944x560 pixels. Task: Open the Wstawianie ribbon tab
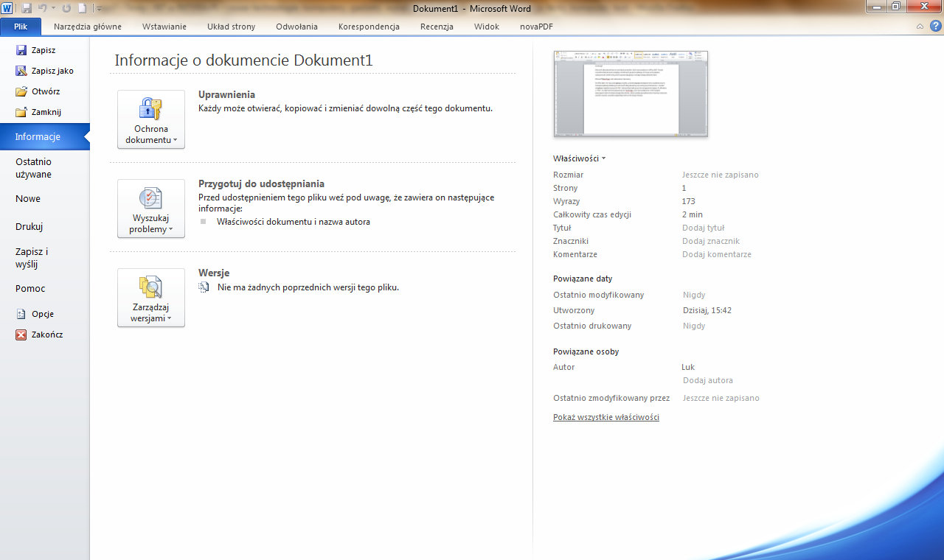(164, 27)
